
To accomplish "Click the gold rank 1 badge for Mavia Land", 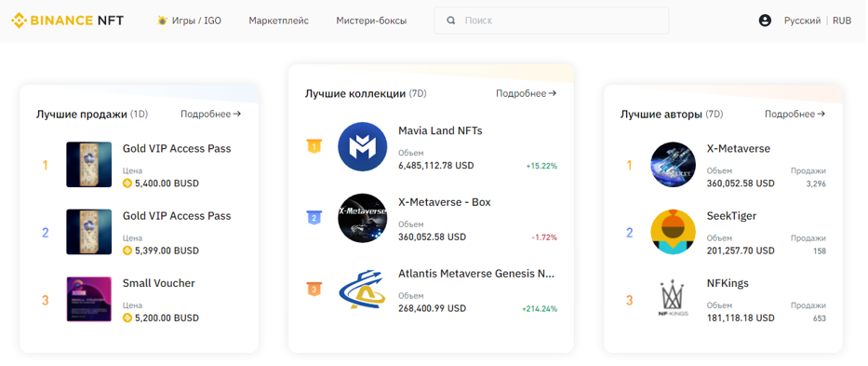I will pos(314,147).
